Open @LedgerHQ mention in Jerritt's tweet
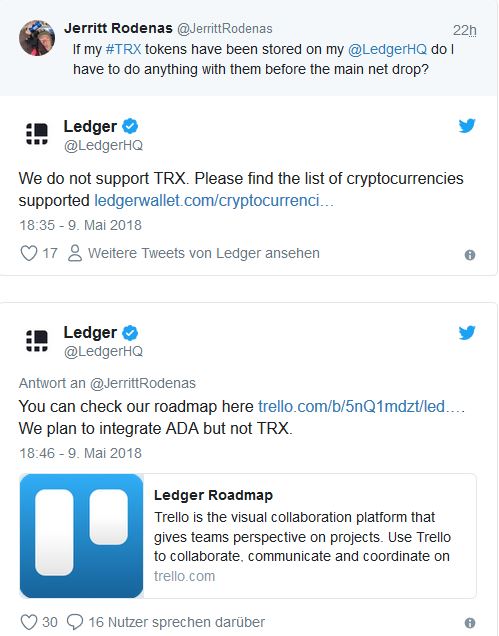Screen dimensions: 499x636 click(x=387, y=49)
